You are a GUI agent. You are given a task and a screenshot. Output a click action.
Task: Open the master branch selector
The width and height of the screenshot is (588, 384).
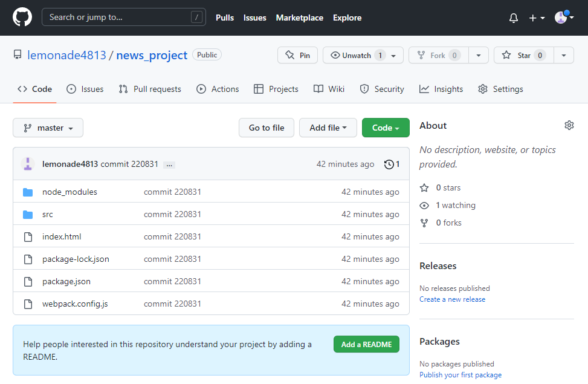tap(48, 128)
